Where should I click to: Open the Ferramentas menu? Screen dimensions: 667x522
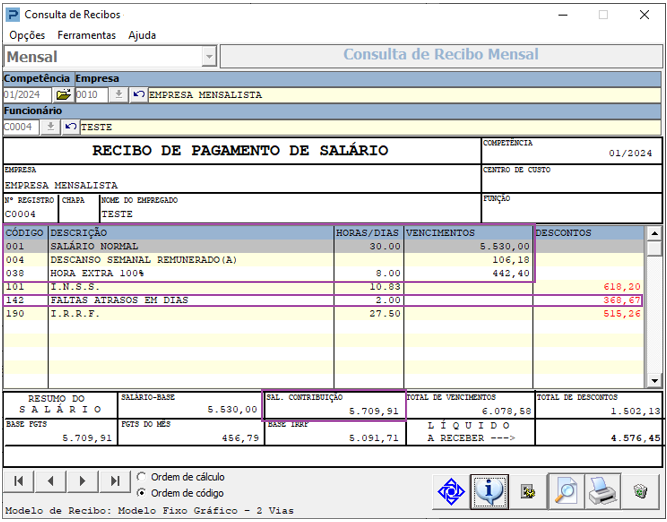(x=86, y=35)
